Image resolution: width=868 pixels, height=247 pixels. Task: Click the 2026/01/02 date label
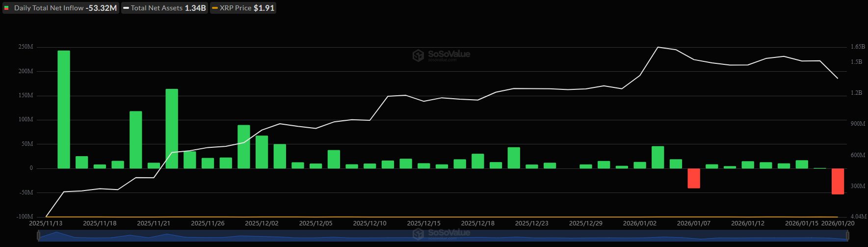click(639, 223)
